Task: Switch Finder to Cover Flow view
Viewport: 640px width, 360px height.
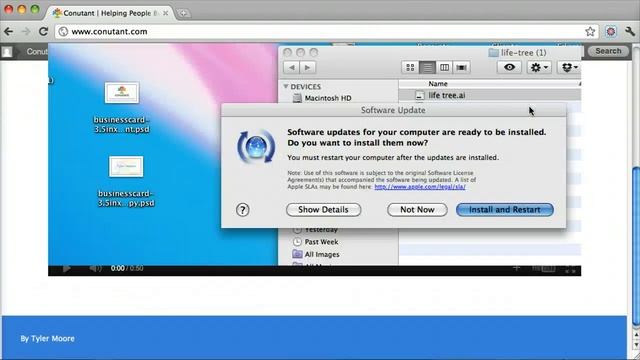Action: [x=462, y=67]
